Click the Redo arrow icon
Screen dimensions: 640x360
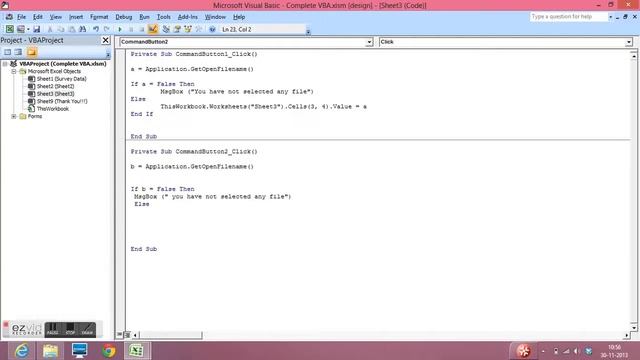tap(107, 29)
